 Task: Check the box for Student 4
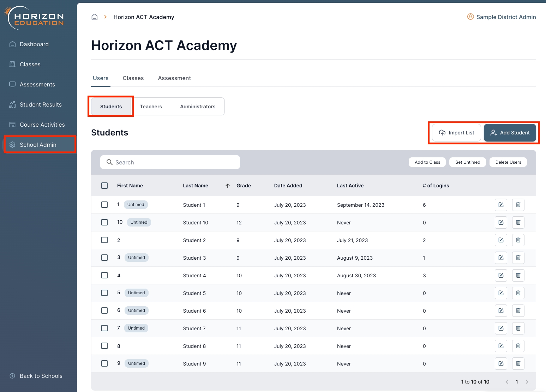click(x=104, y=275)
